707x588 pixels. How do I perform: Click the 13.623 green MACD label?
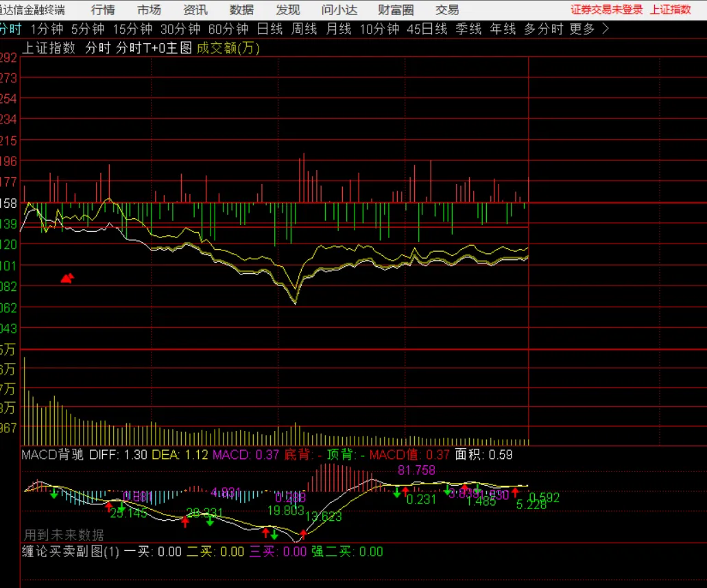coord(323,516)
